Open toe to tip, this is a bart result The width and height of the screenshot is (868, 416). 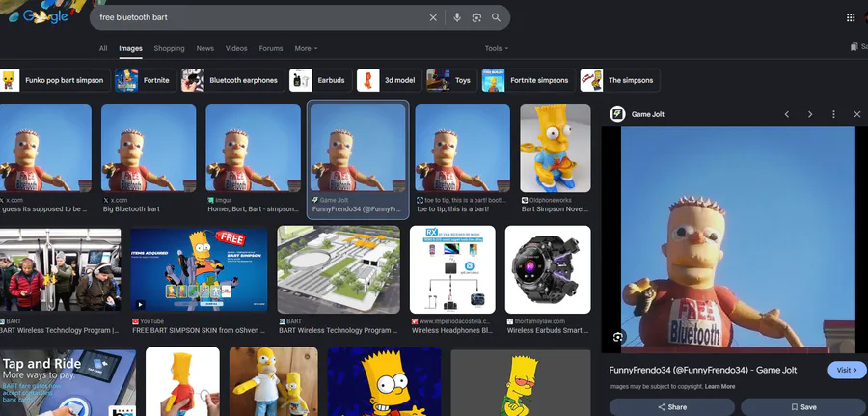[x=462, y=148]
